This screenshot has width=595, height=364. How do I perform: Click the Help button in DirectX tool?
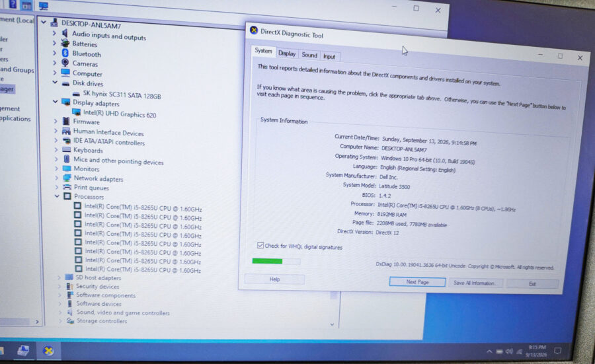pos(275,279)
